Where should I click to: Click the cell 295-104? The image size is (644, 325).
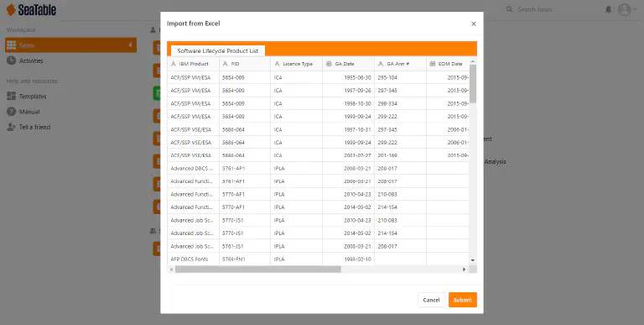point(400,77)
